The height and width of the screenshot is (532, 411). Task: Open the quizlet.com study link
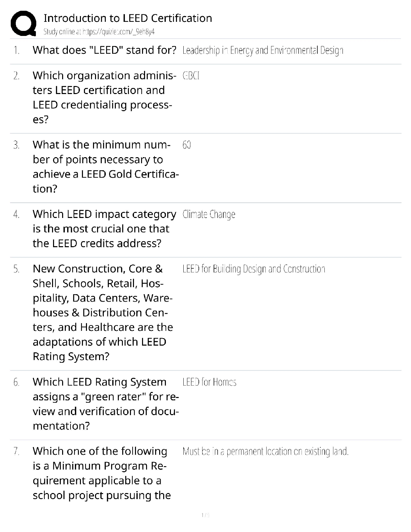(99, 32)
